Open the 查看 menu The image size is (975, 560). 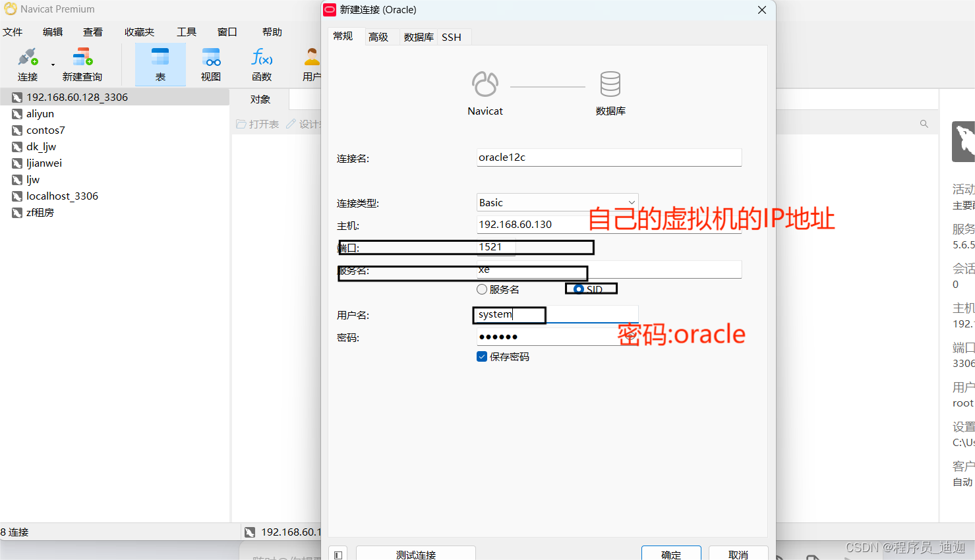tap(93, 32)
